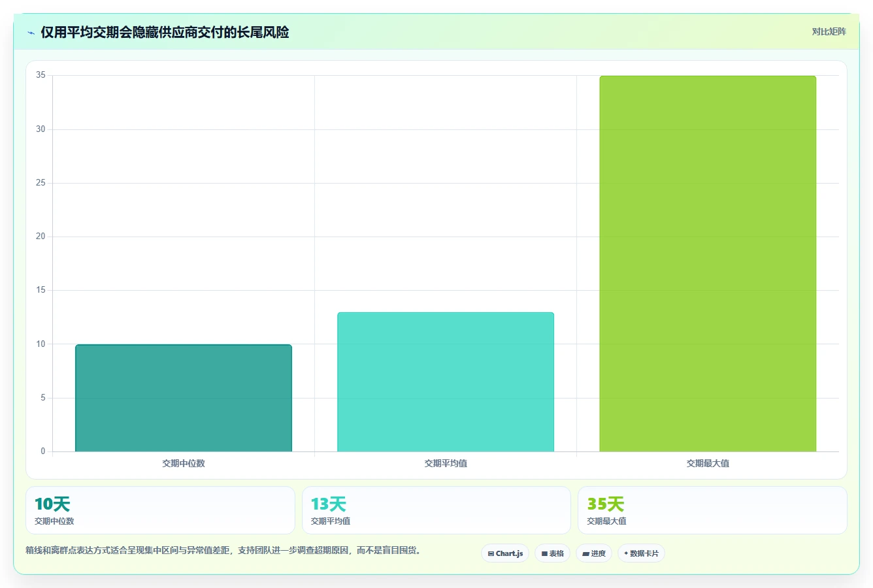Click the footnote text about 箱线和离群点
This screenshot has height=588, width=873.
223,550
